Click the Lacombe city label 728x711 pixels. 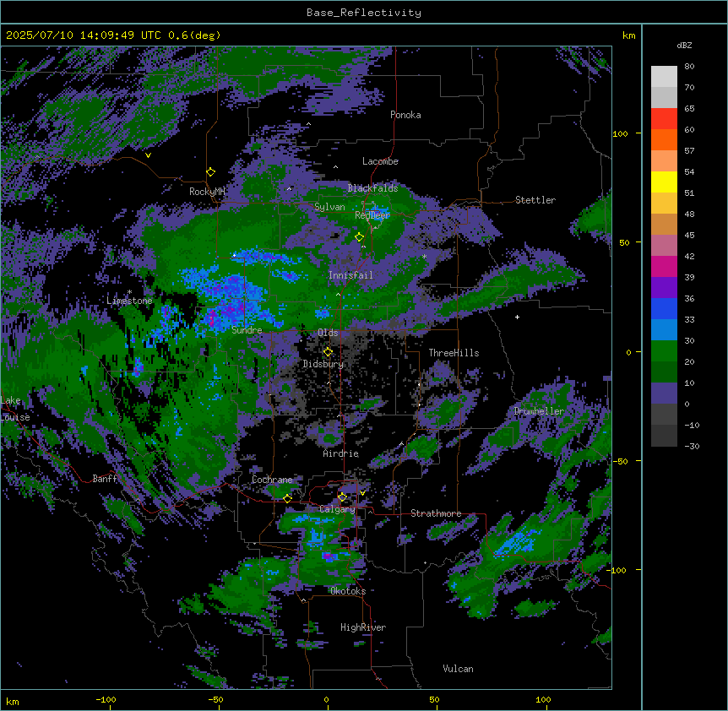pos(380,161)
